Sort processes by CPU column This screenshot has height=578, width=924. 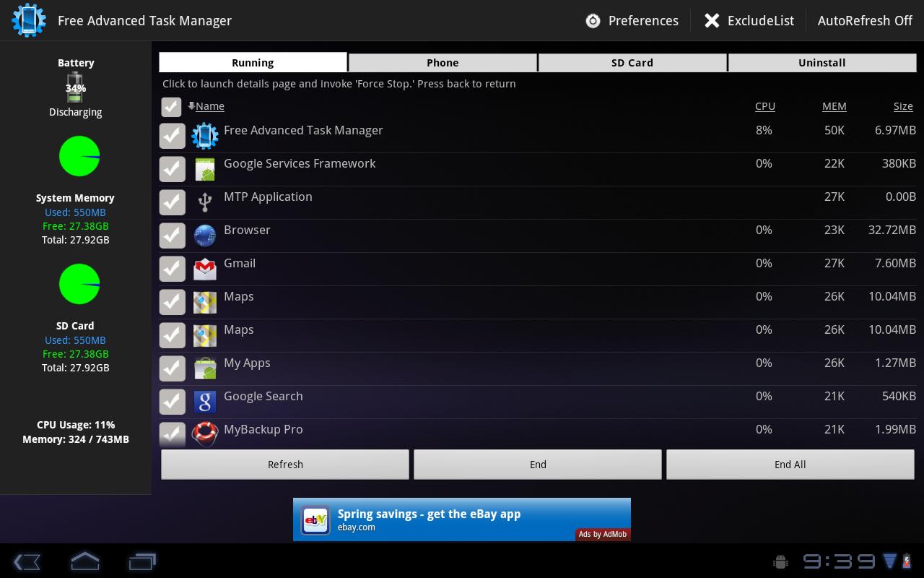[764, 106]
